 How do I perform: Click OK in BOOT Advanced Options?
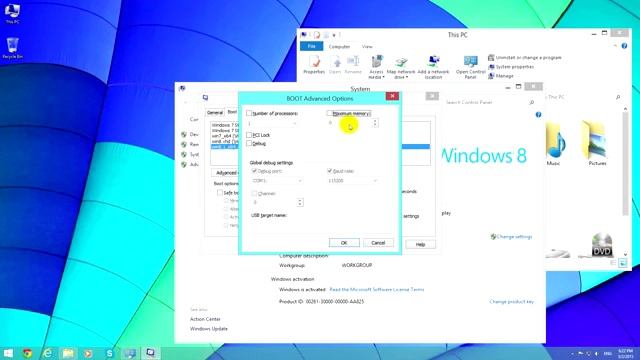pyautogui.click(x=344, y=243)
